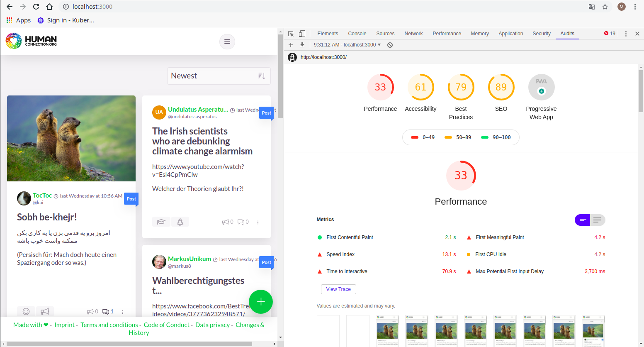Switch to Elements tab

[328, 34]
